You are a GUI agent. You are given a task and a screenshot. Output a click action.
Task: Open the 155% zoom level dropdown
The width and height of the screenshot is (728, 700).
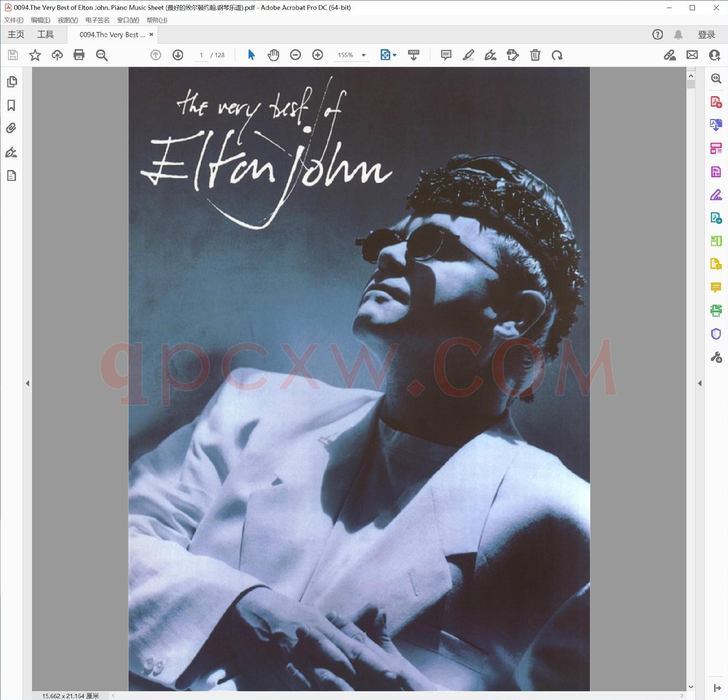[364, 55]
